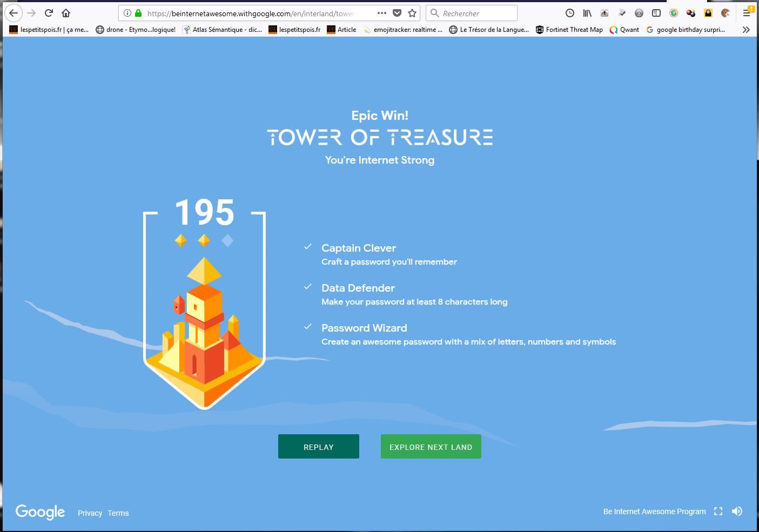Open the Fortinet Threat Map bookmark

[569, 30]
